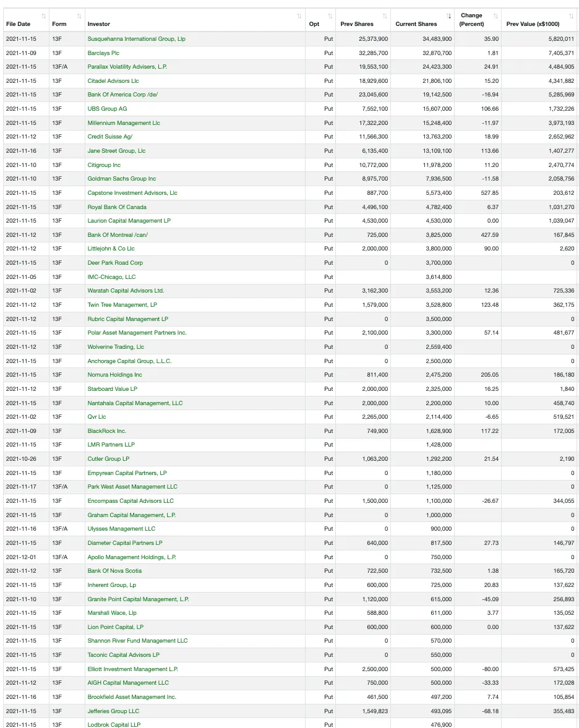
Task: Select the 527.85 change percent cell
Action: point(478,193)
